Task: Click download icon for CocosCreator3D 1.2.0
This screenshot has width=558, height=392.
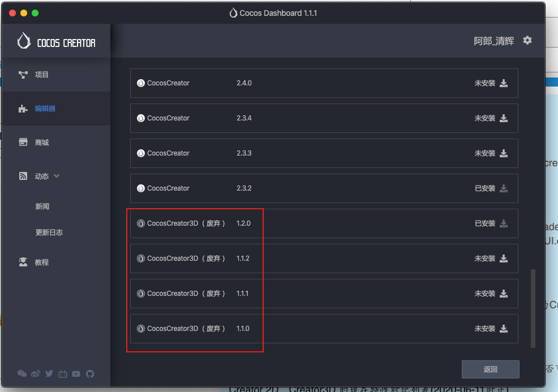Action: [504, 223]
